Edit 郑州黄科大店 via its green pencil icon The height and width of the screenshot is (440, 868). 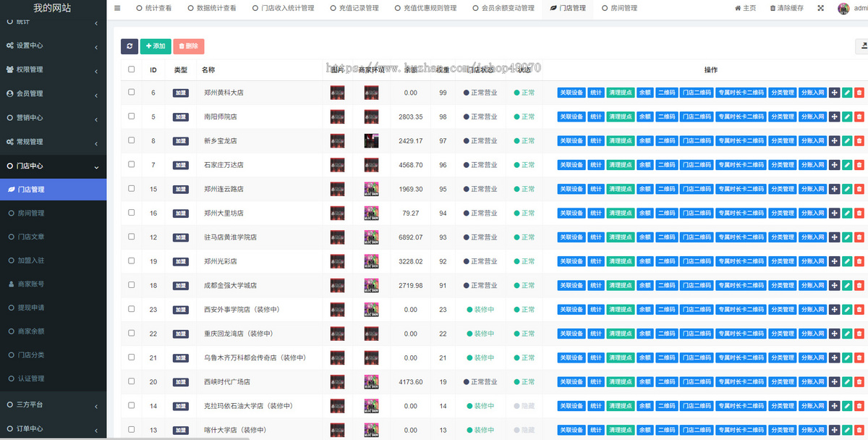pyautogui.click(x=846, y=92)
